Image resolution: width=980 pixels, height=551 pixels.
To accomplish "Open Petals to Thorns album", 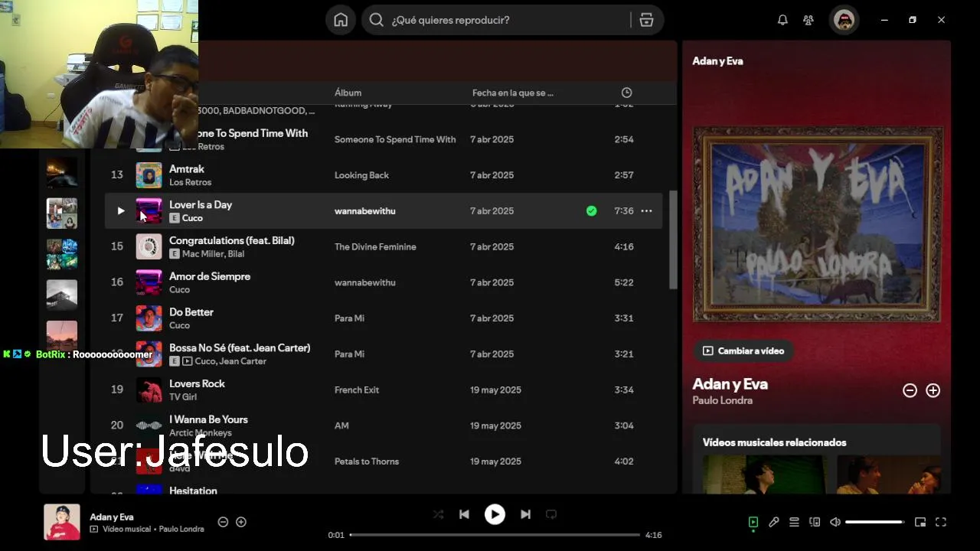I will (x=367, y=461).
